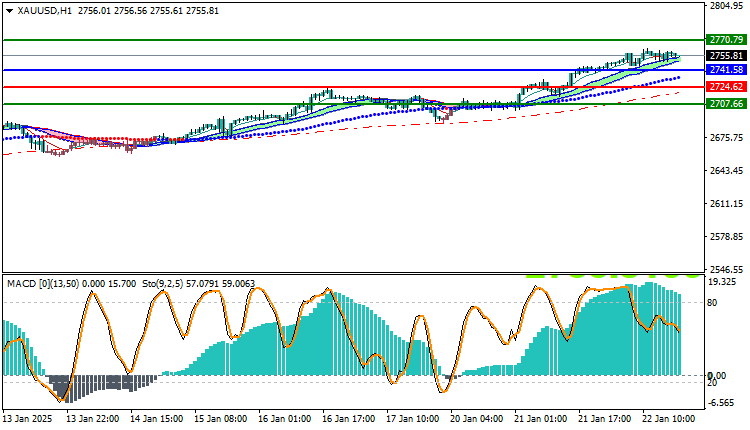Click the 22 Jan 10:00 time label
The image size is (750, 430).
tap(669, 419)
